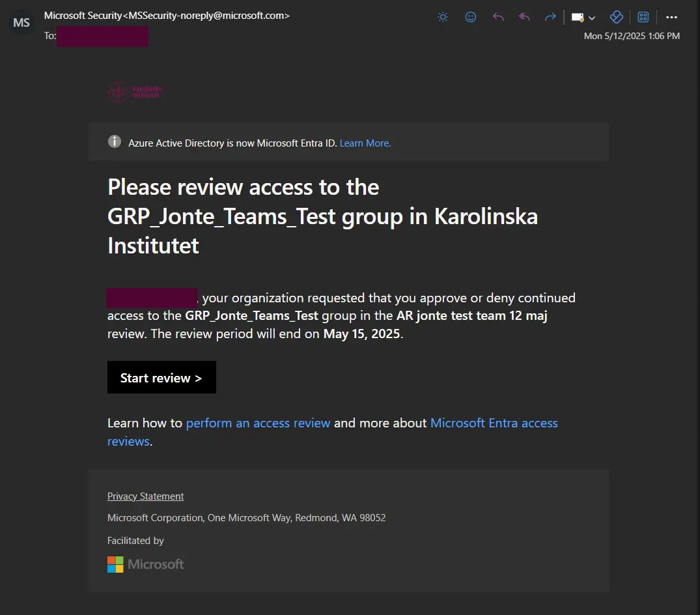Click the emoji reaction smiley icon
The height and width of the screenshot is (615, 700).
pyautogui.click(x=471, y=18)
